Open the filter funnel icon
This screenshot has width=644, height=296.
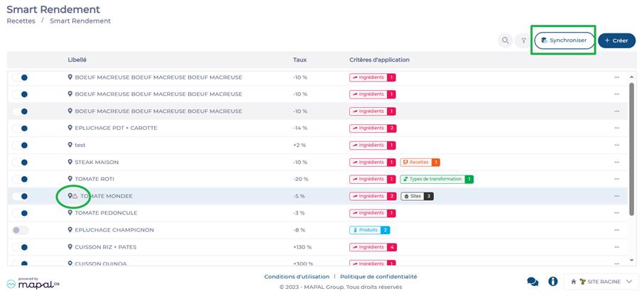523,41
